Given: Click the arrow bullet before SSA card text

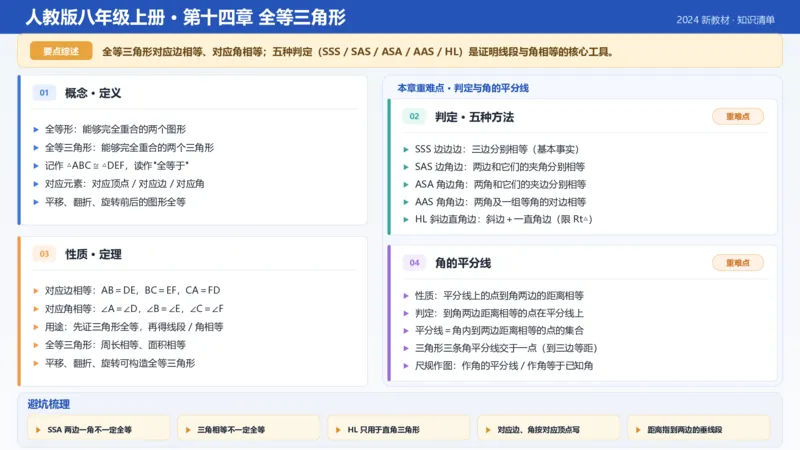Looking at the screenshot, I should click(38, 430).
